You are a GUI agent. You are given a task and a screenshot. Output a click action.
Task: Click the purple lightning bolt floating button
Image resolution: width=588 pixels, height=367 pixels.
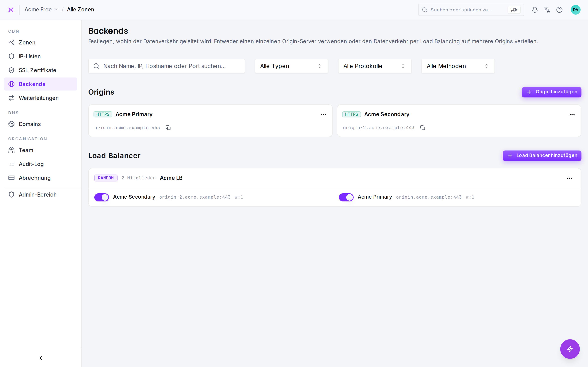(x=570, y=349)
